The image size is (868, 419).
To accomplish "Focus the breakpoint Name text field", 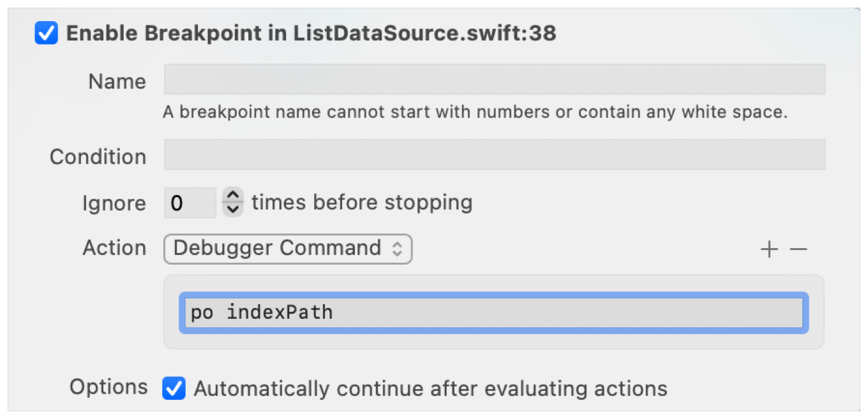I will tap(495, 80).
